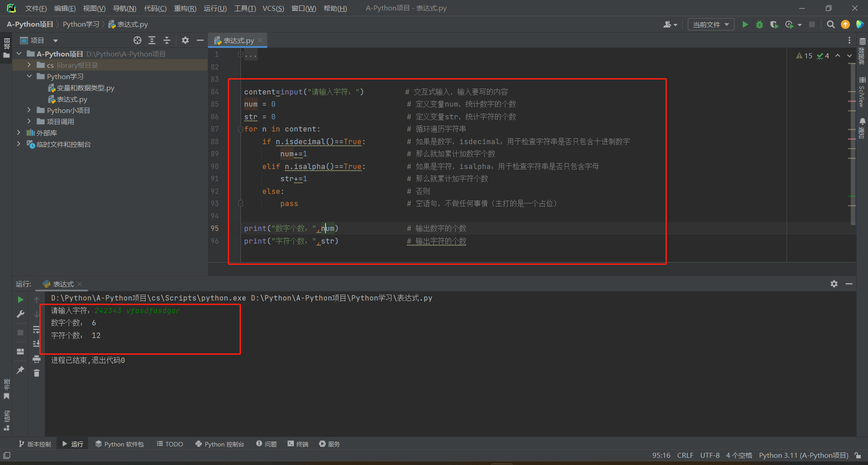
Task: Start debugging with the bug icon
Action: tap(759, 24)
